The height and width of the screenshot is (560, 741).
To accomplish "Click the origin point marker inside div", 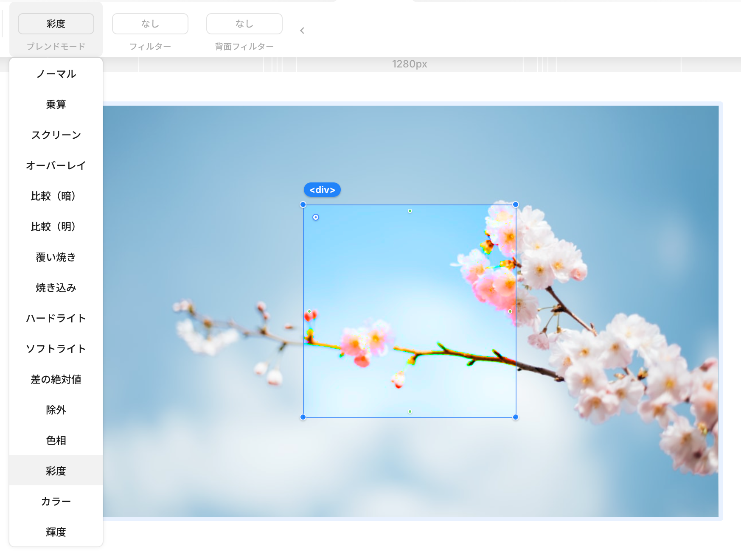I will tap(316, 217).
